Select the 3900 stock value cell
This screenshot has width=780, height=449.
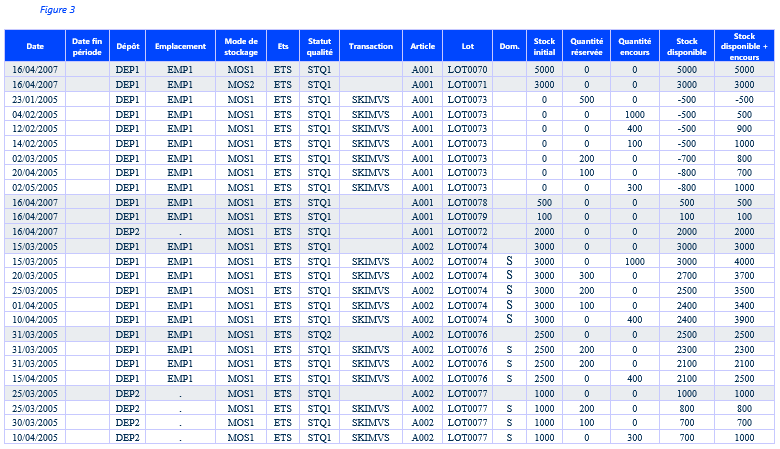point(744,319)
